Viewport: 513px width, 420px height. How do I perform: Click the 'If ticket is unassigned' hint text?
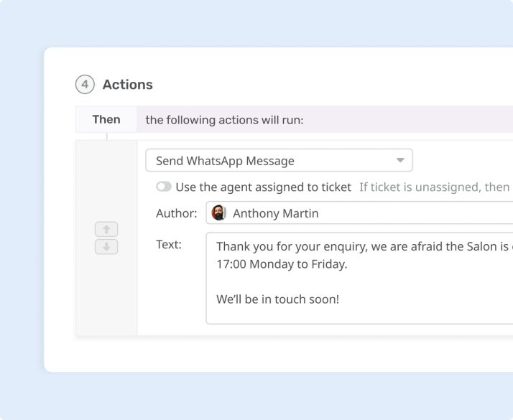(435, 187)
